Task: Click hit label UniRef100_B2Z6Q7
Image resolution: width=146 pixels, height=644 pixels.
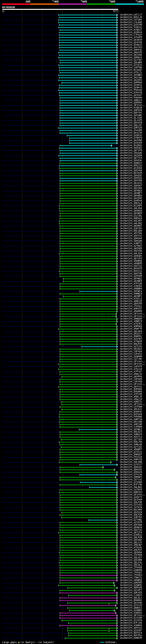Action: point(131,70)
